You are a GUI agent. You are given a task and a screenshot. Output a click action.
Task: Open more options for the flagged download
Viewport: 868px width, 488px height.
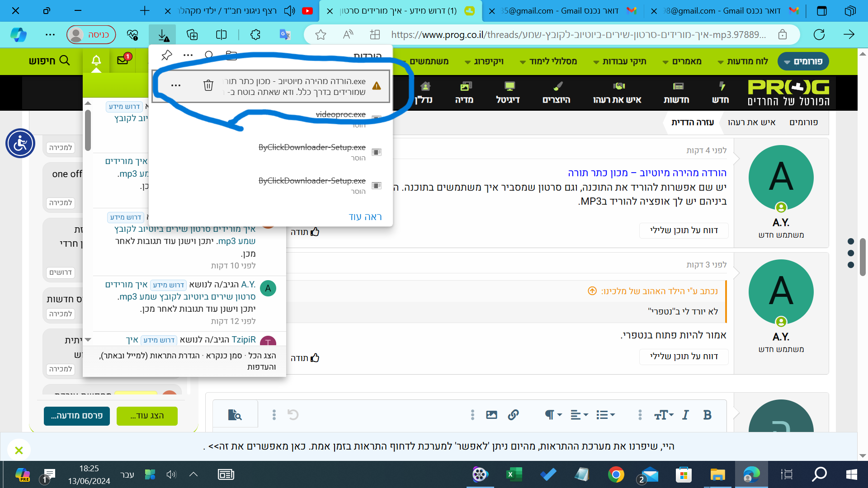[176, 85]
